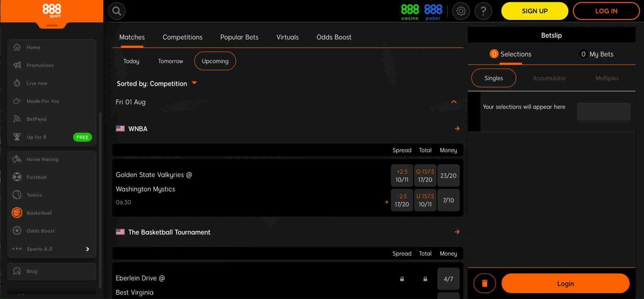The height and width of the screenshot is (299, 644).
Task: Select Golden State +2.5 spread at 10/11
Action: pyautogui.click(x=402, y=176)
